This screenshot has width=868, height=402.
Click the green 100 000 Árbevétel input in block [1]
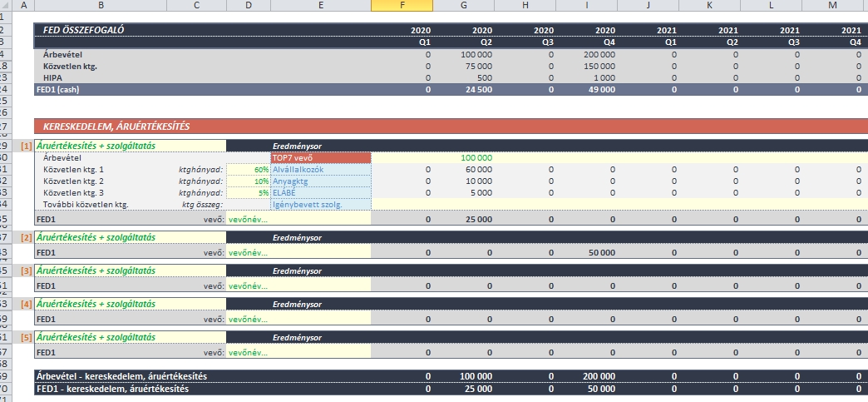(x=476, y=157)
